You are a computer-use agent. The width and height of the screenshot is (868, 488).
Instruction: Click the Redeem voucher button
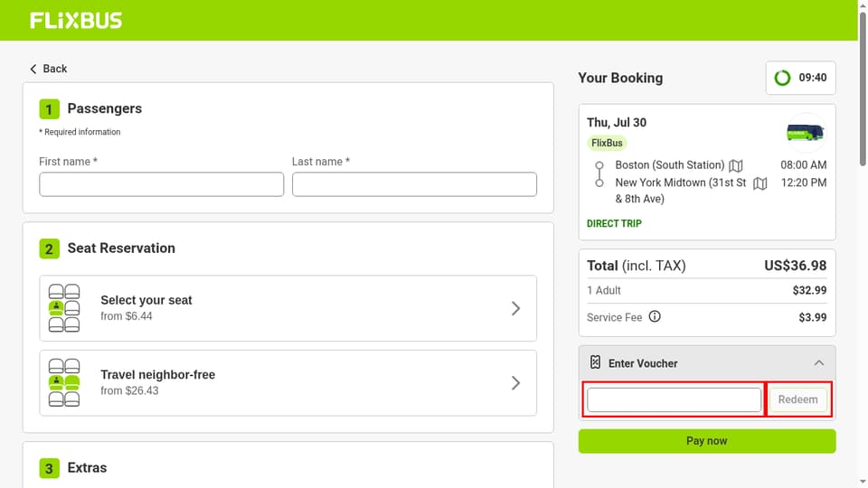point(797,399)
